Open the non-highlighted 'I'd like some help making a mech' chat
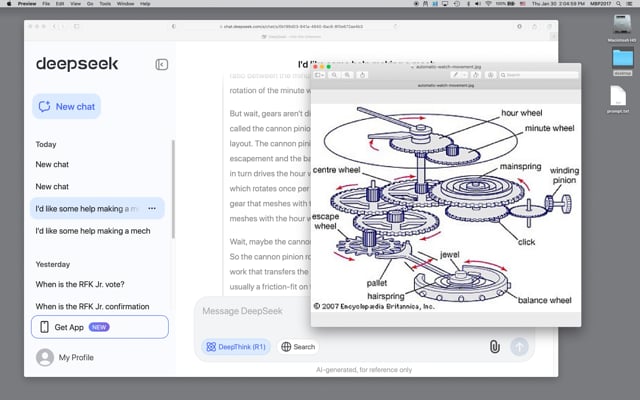The image size is (640, 400). click(x=93, y=231)
